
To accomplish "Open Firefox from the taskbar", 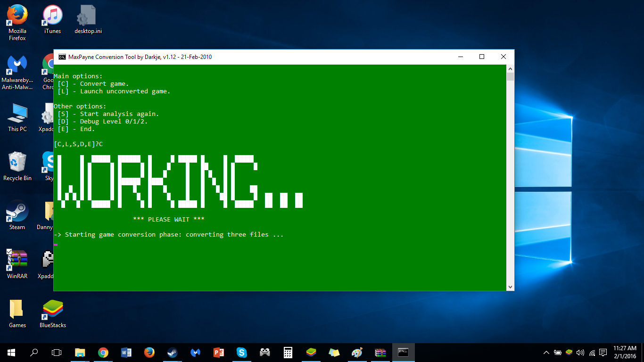I will [149, 353].
